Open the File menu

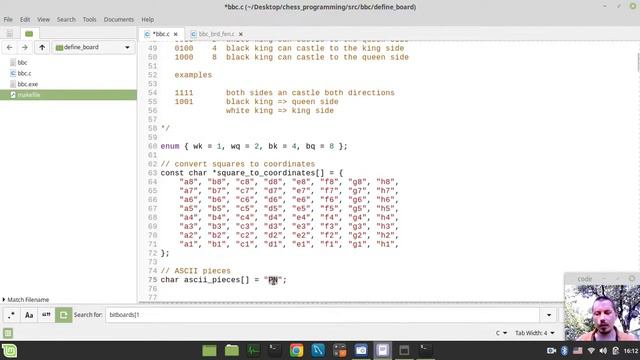(x=8, y=20)
